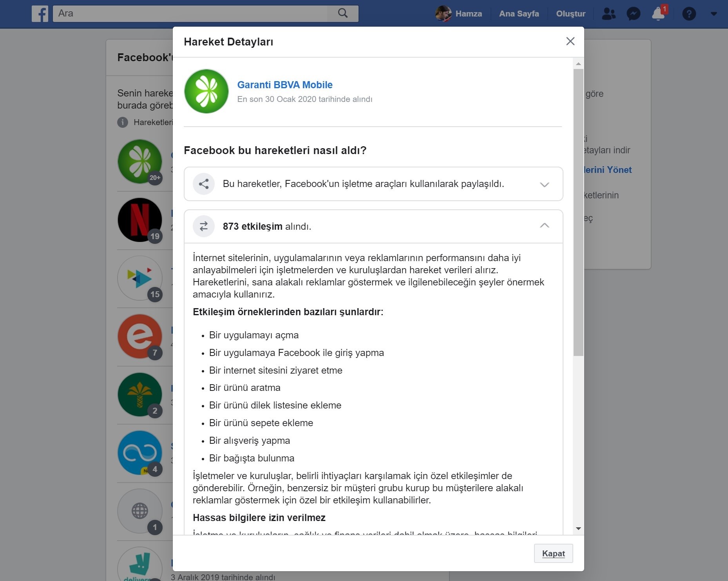Click the 'Hassas bilgilere izin verilmez' heading

(x=259, y=518)
